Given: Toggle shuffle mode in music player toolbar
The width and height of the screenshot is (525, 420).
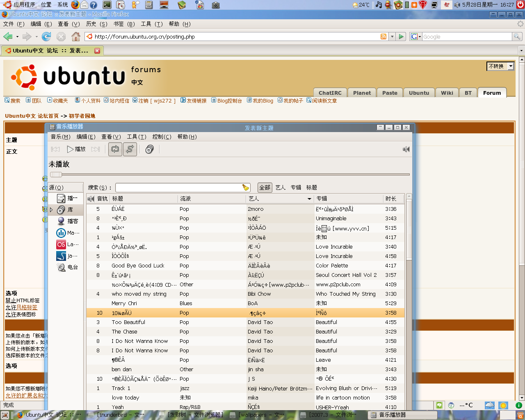Looking at the screenshot, I should pyautogui.click(x=130, y=149).
